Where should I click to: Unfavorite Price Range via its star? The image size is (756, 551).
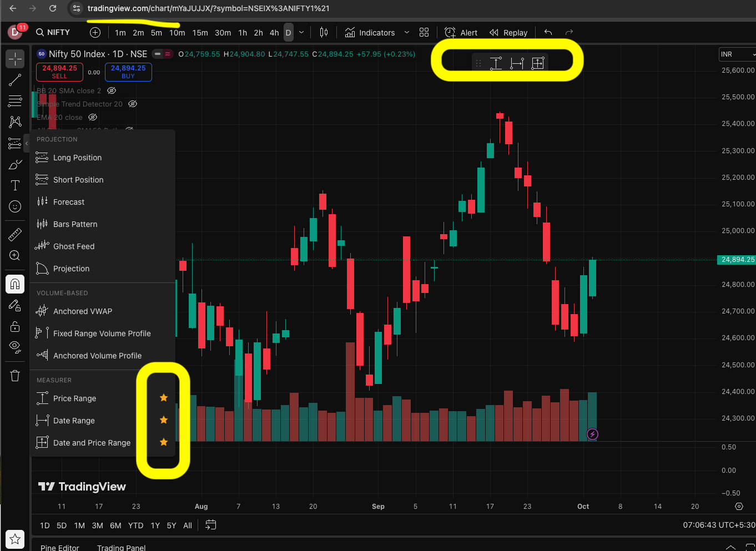(x=164, y=398)
